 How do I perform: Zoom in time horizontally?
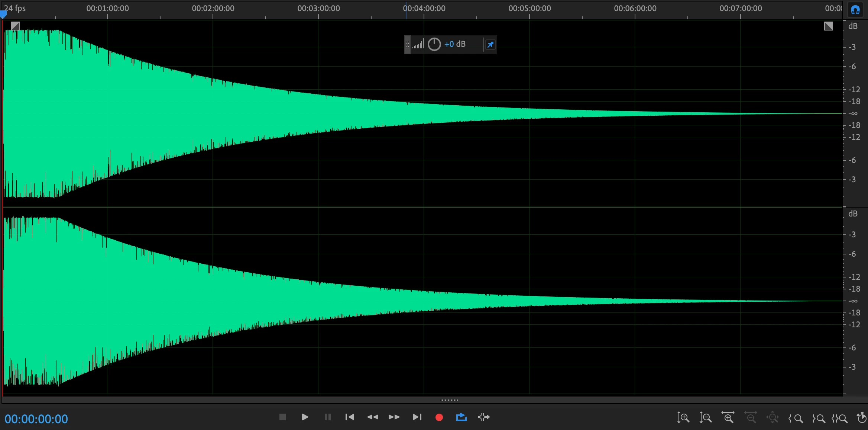(x=728, y=418)
